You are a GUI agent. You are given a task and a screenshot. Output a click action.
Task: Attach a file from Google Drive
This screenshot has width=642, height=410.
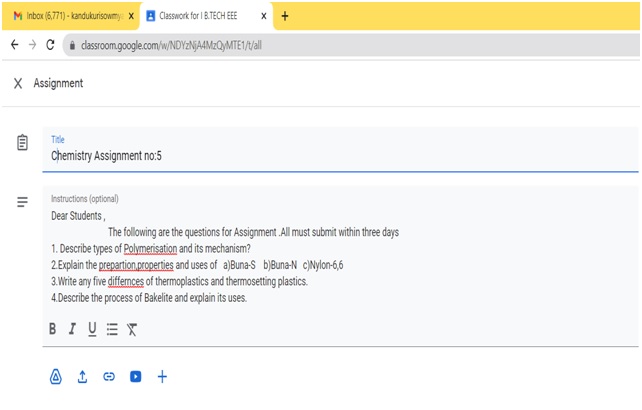56,377
